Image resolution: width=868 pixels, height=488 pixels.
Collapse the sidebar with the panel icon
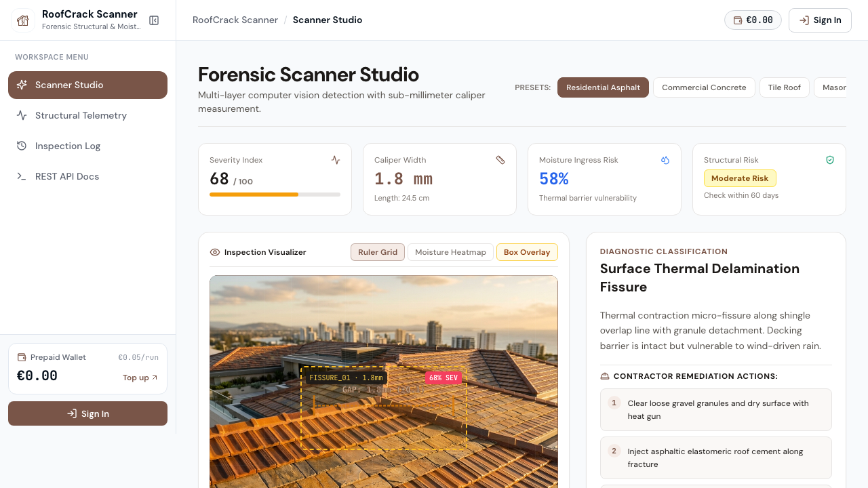click(154, 20)
